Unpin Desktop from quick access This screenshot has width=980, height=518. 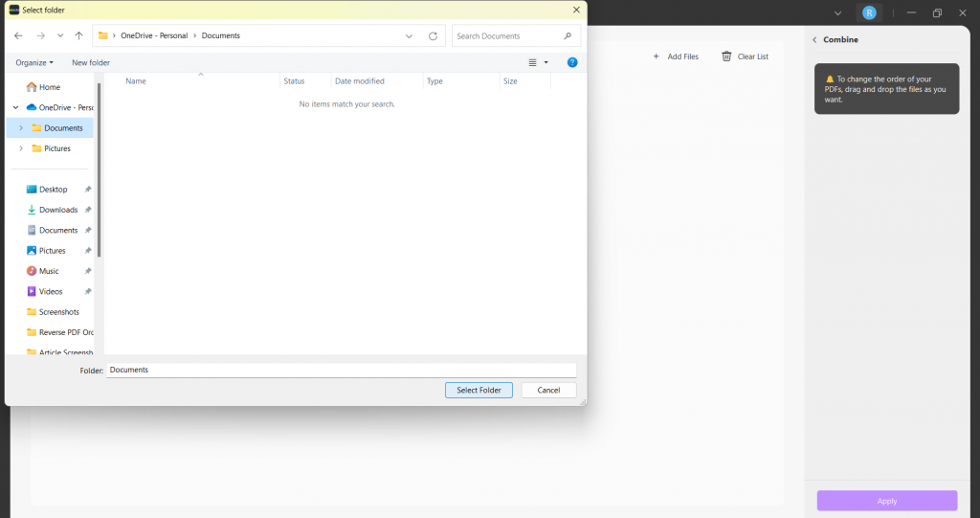(x=88, y=189)
